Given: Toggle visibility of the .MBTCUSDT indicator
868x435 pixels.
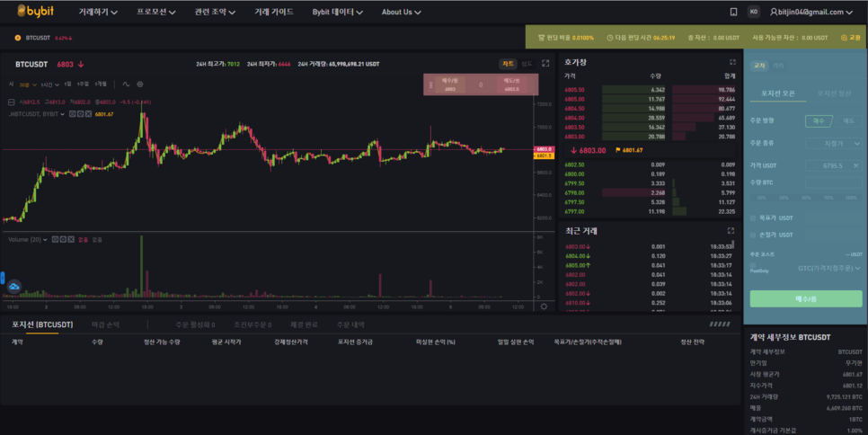Looking at the screenshot, I should pos(73,114).
